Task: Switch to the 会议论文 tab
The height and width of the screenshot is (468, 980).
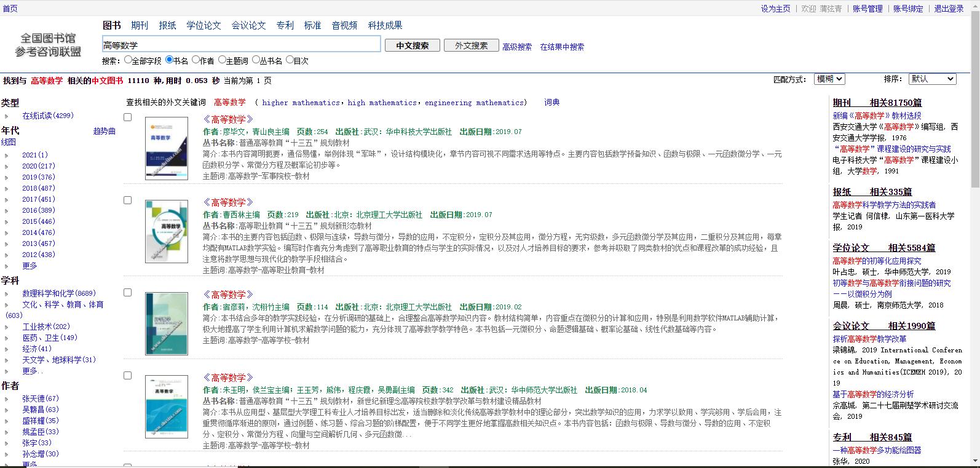Action: 248,25
